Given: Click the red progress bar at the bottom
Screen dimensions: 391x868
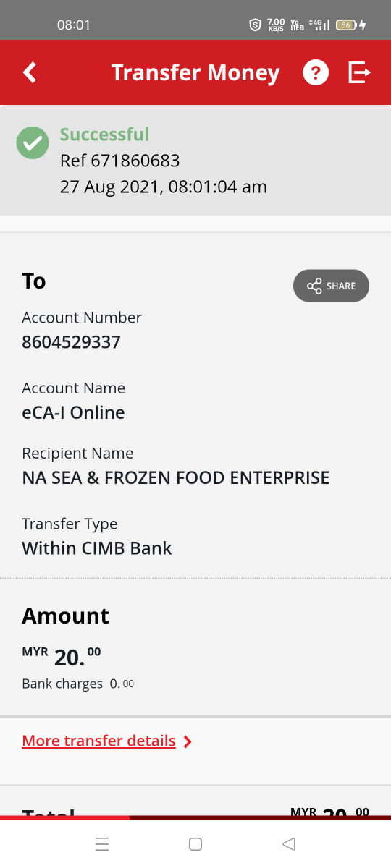Looking at the screenshot, I should point(195,817).
